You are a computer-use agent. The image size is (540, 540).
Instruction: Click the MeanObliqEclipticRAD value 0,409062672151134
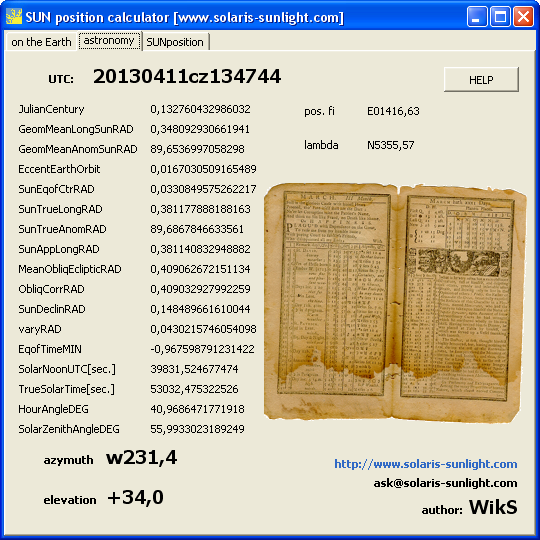[x=200, y=269]
